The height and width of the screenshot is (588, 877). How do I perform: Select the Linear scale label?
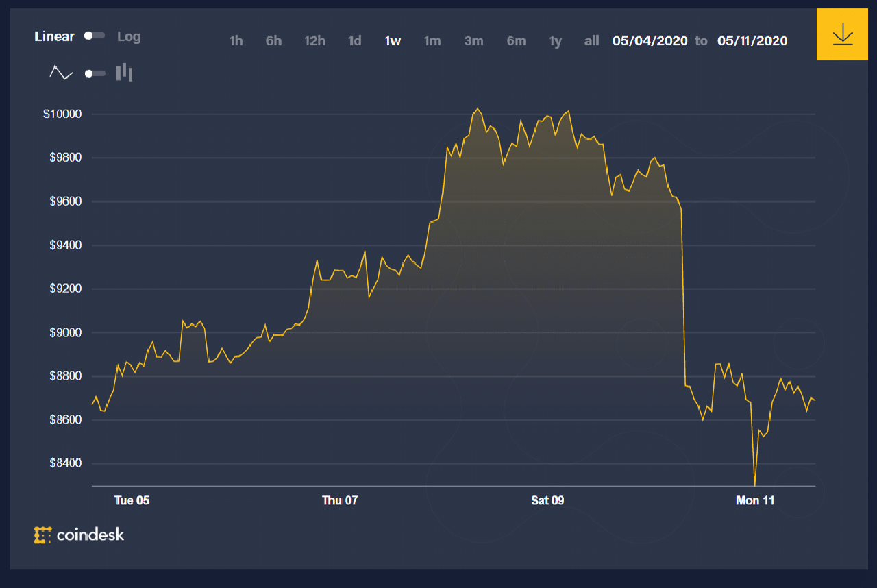(54, 36)
